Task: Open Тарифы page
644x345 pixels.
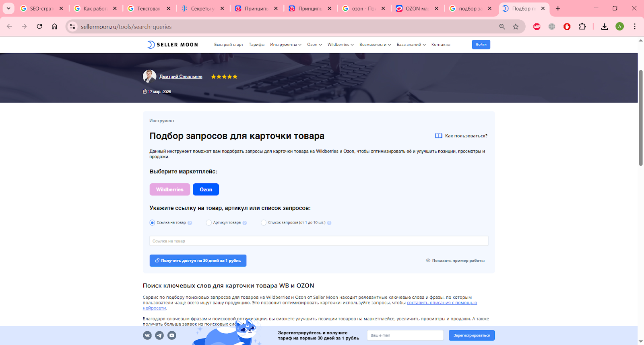Action: click(x=256, y=45)
